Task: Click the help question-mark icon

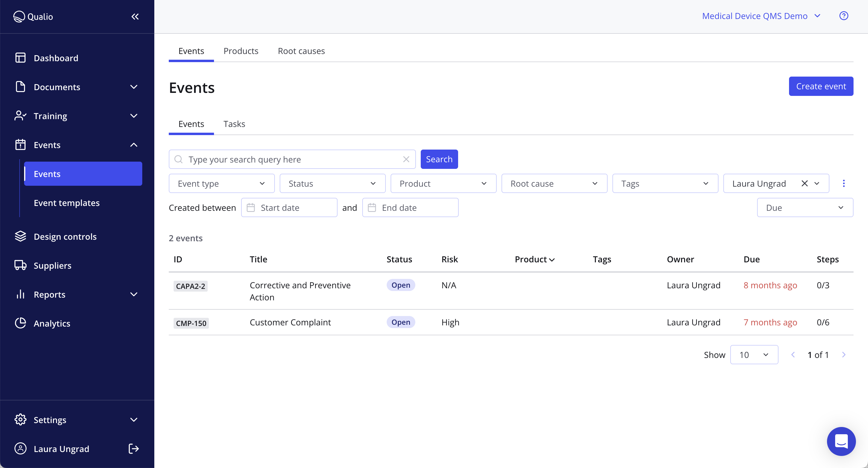Action: [843, 15]
